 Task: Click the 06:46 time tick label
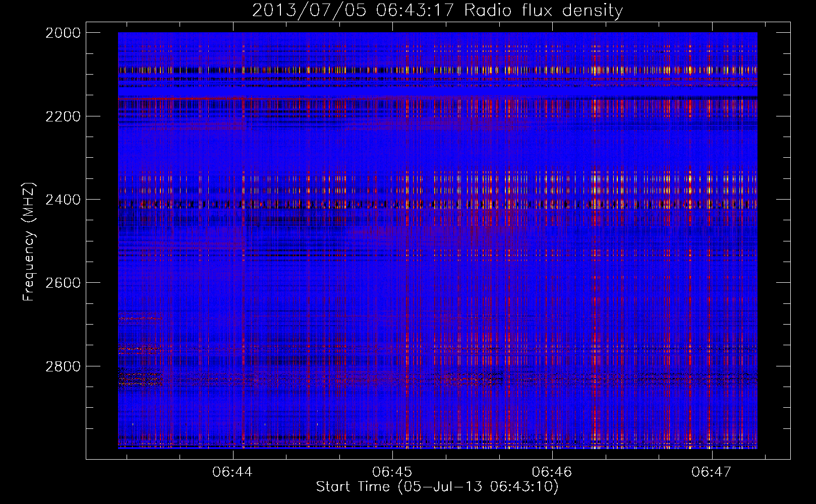(552, 472)
